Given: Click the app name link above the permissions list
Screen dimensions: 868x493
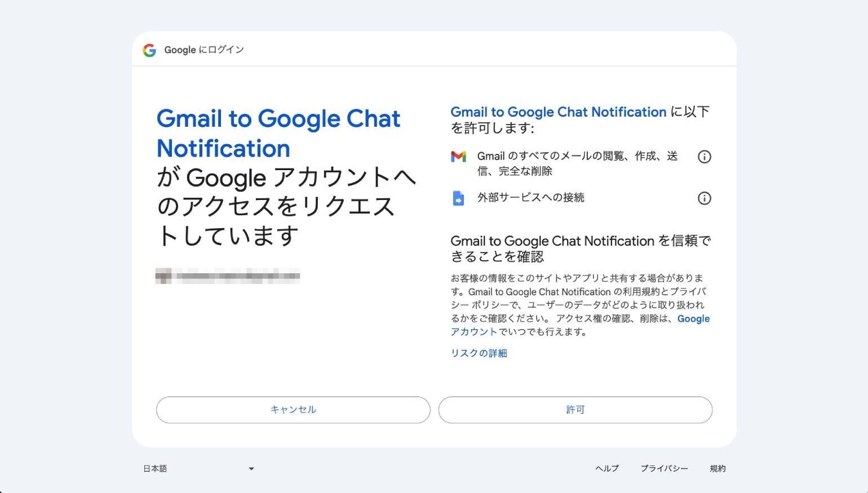Looking at the screenshot, I should [559, 112].
